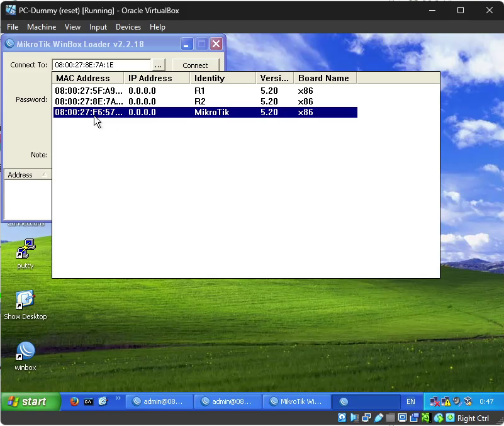Click the 0:47 taskbar clock
The image size is (504, 426).
(486, 401)
